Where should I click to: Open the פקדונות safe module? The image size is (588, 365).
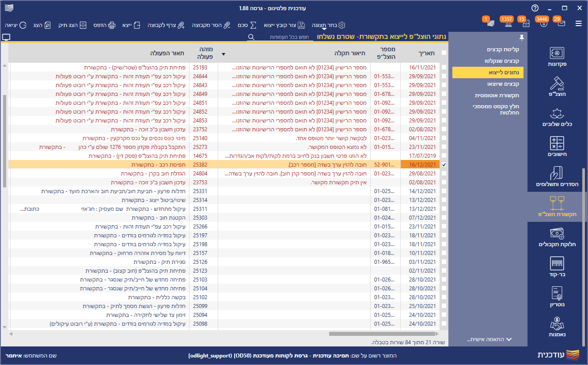(557, 57)
